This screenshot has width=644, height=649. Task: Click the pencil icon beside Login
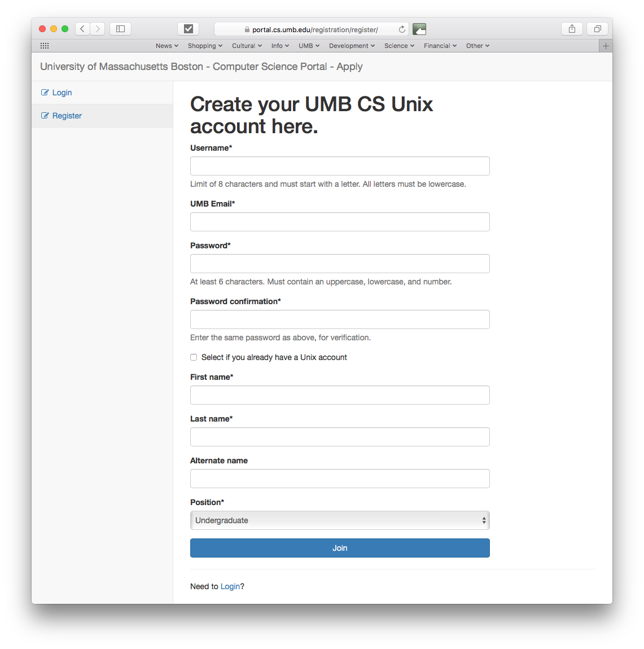45,93
